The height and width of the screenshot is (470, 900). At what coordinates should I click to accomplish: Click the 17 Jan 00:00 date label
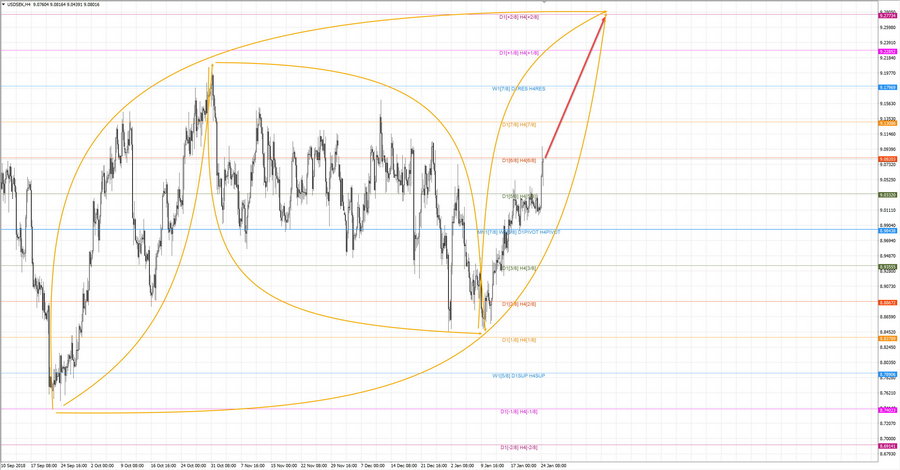click(523, 465)
